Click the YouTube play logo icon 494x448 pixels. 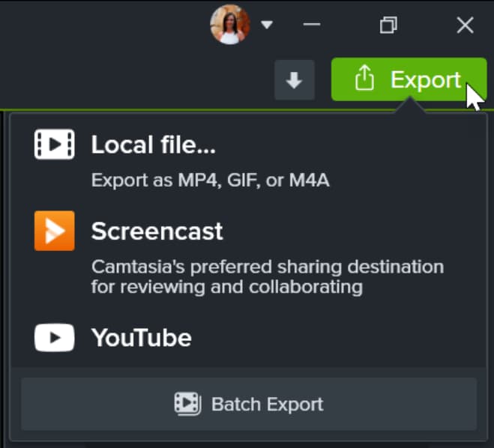click(x=54, y=338)
